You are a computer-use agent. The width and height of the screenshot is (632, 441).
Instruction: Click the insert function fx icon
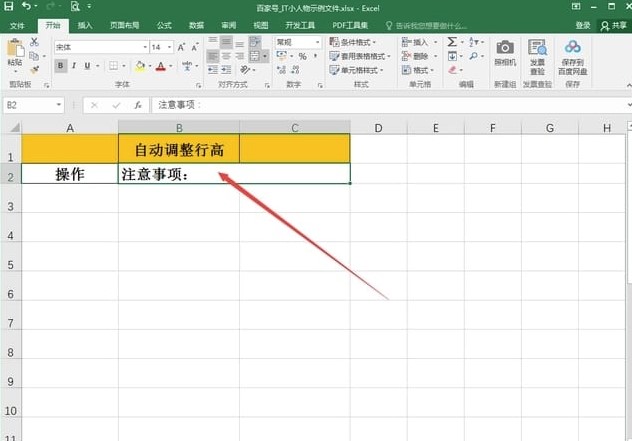pos(137,104)
